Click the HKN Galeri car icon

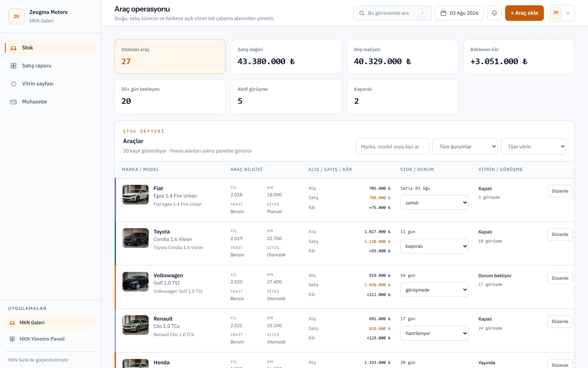(12, 323)
